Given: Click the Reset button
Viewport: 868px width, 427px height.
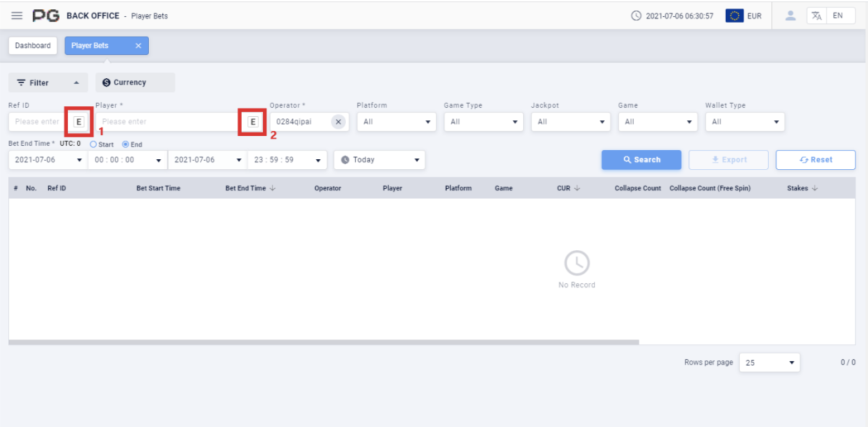Looking at the screenshot, I should [815, 160].
